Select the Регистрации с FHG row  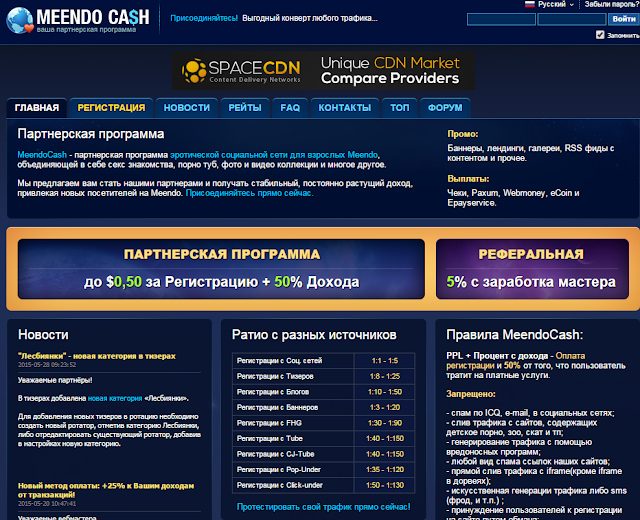point(324,423)
